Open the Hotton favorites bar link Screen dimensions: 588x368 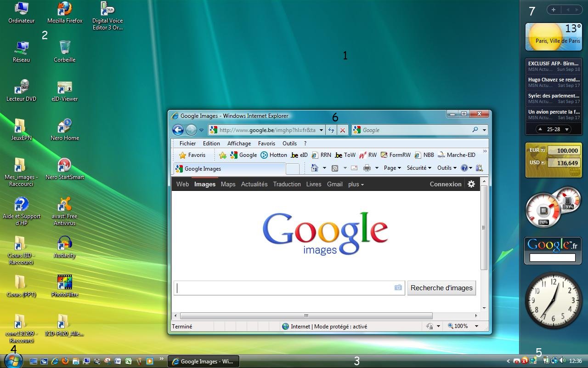(274, 155)
